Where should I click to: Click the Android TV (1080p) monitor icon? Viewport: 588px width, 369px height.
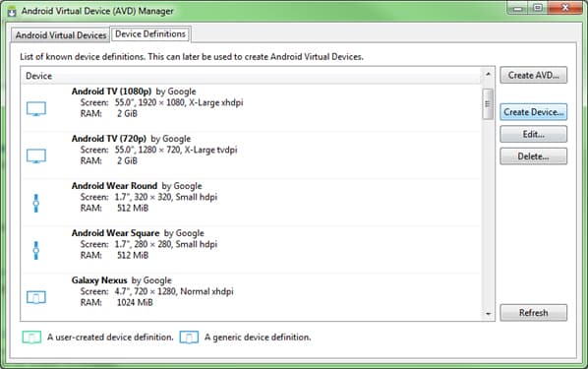tap(36, 109)
